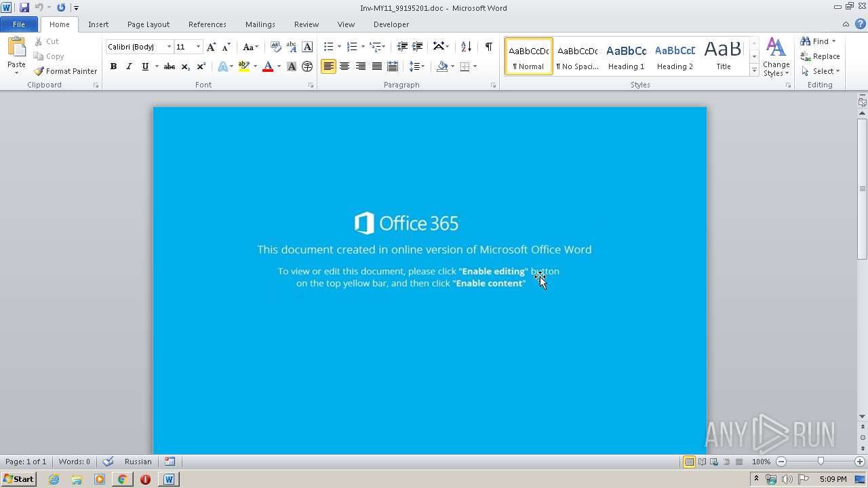
Task: Open the Change Case dropdown
Action: [250, 47]
